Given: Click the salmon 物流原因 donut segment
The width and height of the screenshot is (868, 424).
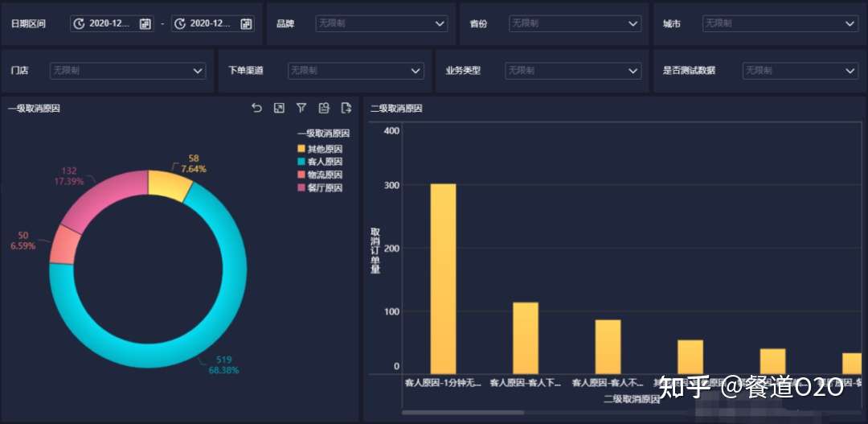Looking at the screenshot, I should (x=63, y=245).
